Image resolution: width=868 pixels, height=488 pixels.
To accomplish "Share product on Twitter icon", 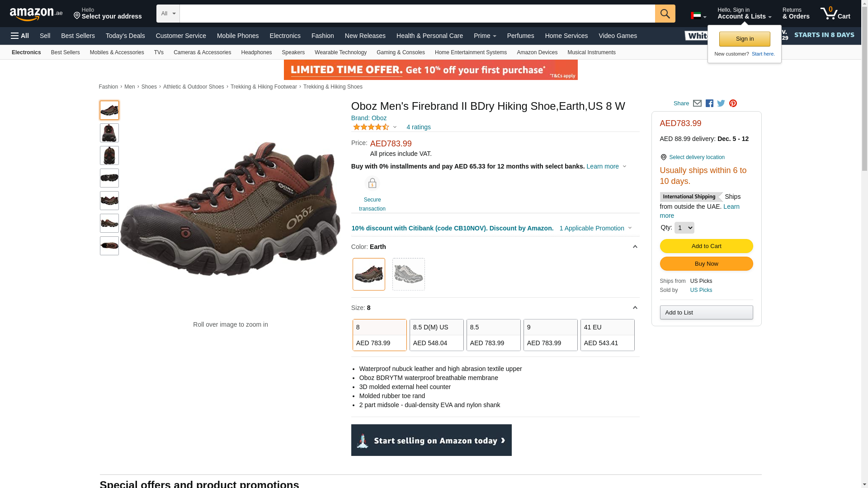I will 721,103.
